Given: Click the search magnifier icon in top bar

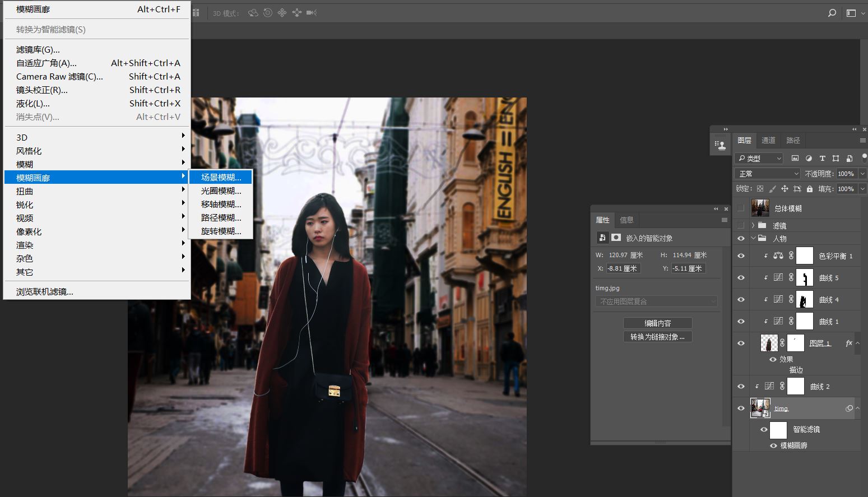Looking at the screenshot, I should coord(832,13).
